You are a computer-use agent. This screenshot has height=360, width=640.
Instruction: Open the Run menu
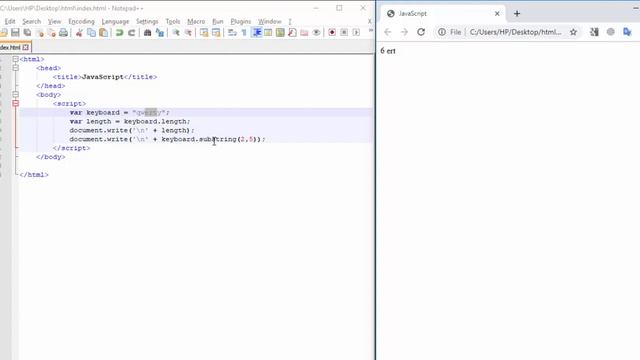click(x=218, y=22)
